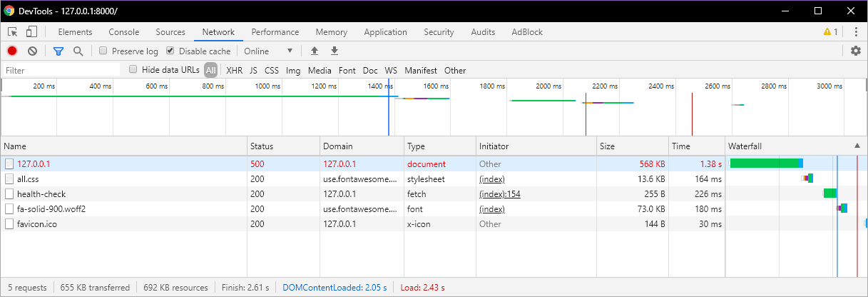This screenshot has width=868, height=297.
Task: Open network settings gear icon
Action: point(856,51)
